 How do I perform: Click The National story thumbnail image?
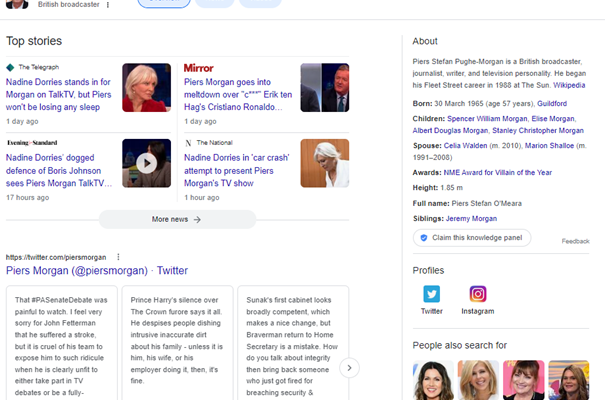point(325,163)
